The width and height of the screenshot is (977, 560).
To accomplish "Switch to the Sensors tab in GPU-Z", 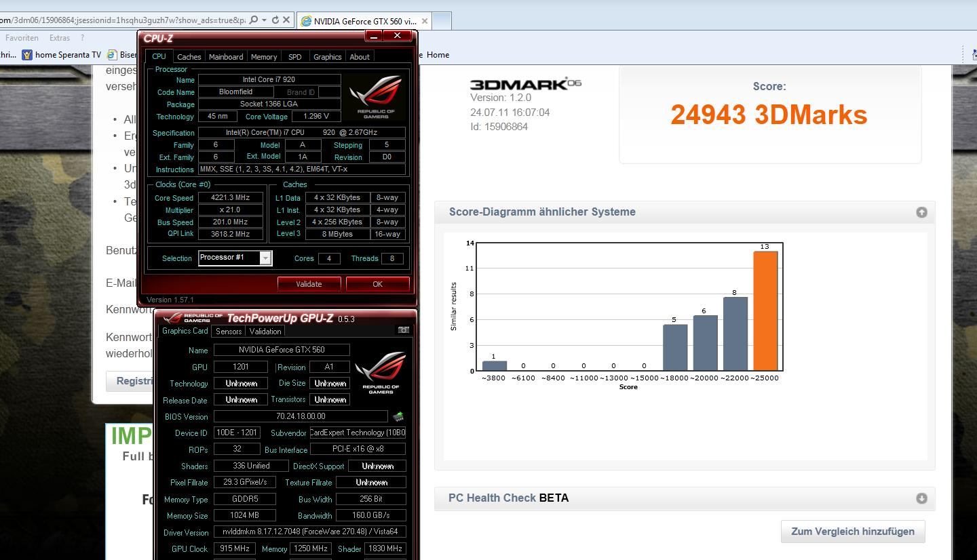I will (229, 332).
